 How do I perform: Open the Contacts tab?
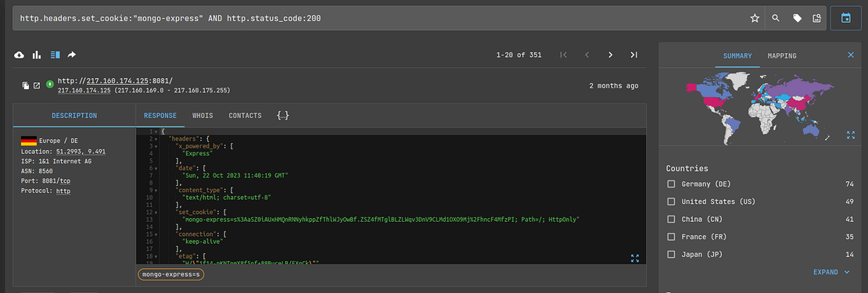tap(245, 116)
